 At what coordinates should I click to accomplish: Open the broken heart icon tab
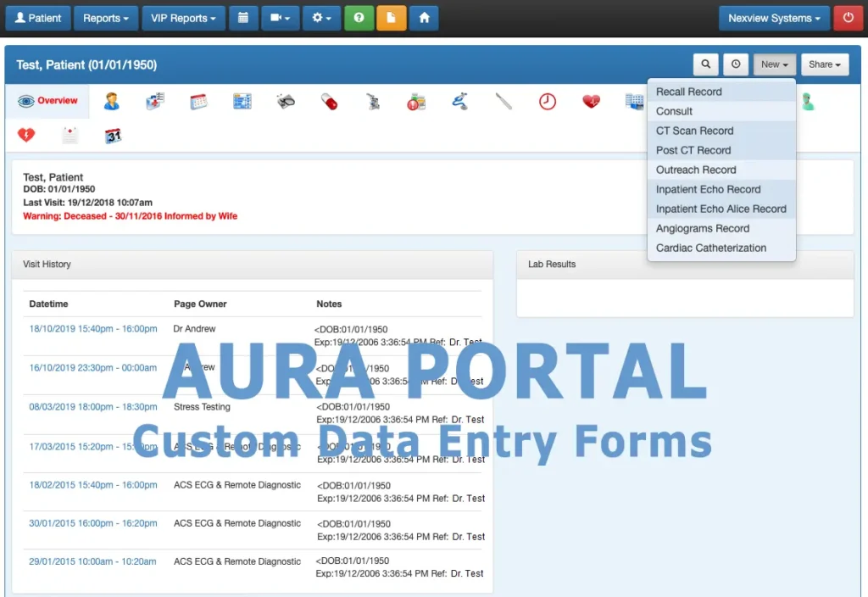pos(26,135)
